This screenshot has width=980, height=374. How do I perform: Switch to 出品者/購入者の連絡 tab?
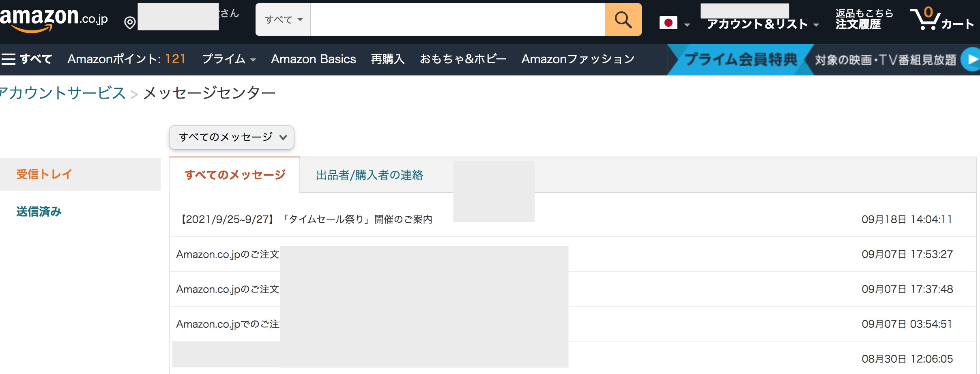[370, 175]
